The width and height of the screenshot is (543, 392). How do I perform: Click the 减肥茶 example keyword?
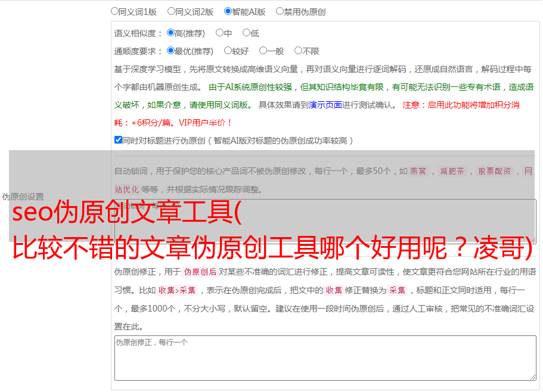pos(452,171)
